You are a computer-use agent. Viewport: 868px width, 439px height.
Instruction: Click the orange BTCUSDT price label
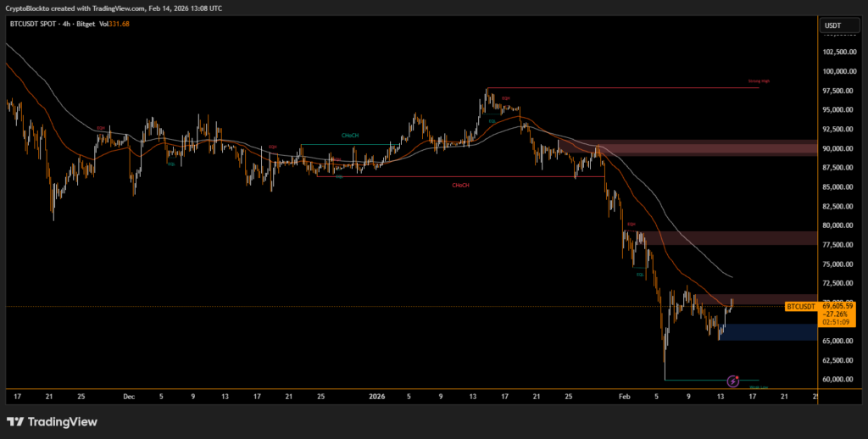(800, 306)
